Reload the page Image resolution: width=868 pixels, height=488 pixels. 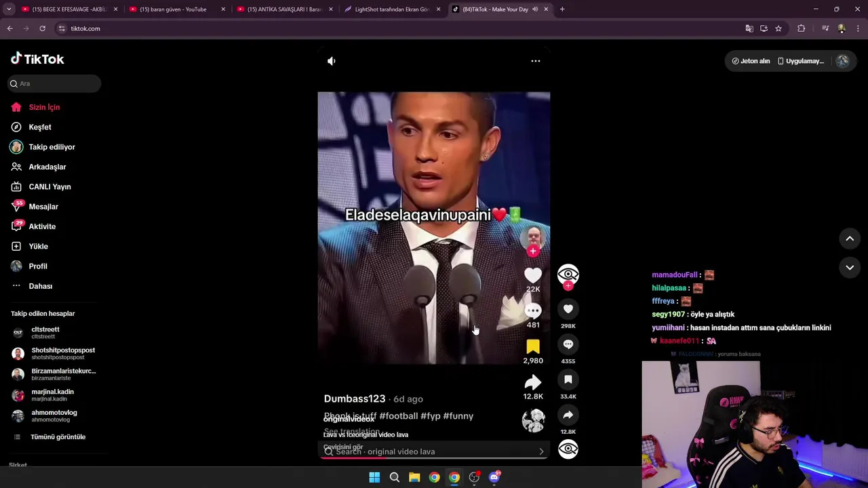(x=42, y=28)
